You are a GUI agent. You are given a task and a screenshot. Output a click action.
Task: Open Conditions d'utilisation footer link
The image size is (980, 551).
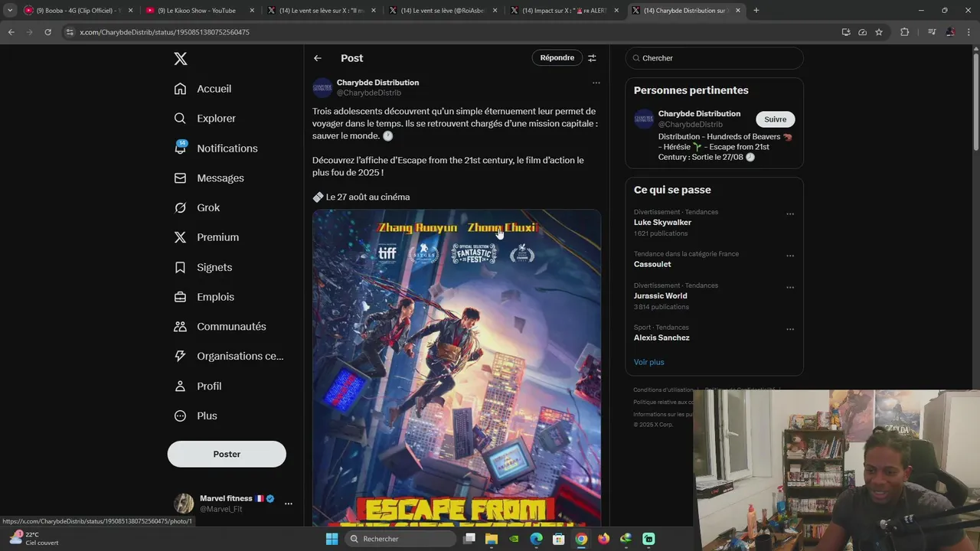pyautogui.click(x=663, y=390)
